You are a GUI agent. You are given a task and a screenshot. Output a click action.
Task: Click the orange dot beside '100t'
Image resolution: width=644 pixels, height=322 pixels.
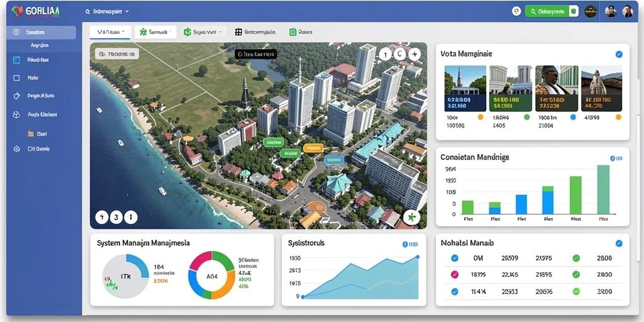[x=481, y=117]
